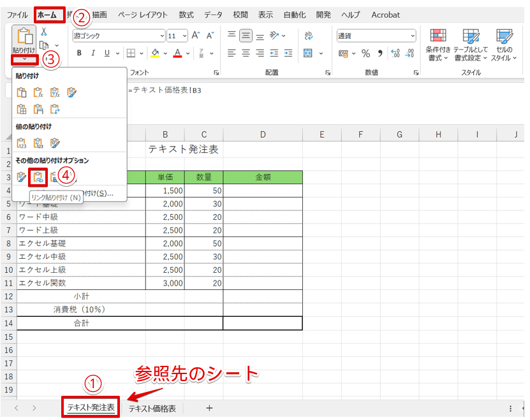The image size is (530, 420).
Task: Toggle top vertical alignment
Action: coord(232,35)
